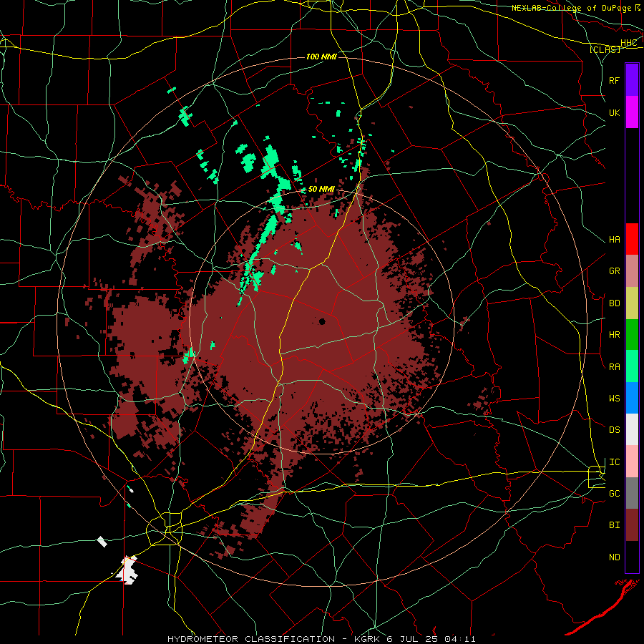Click the GR legend label
The image size is (644, 644).
click(615, 271)
